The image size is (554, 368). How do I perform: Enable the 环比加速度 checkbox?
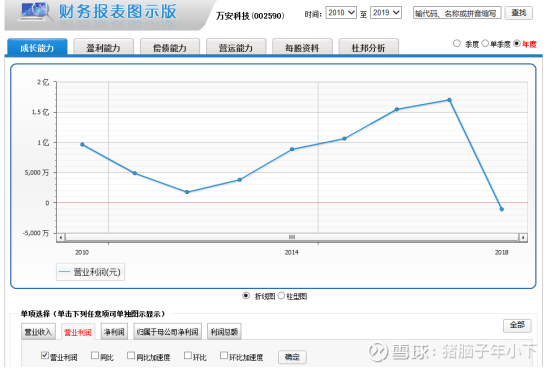224,355
